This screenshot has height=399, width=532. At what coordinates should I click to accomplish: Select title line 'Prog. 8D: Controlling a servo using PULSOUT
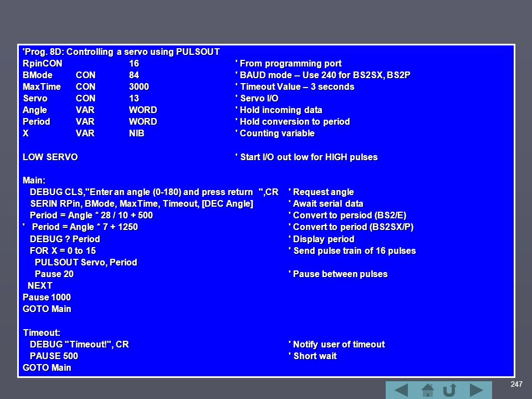[x=121, y=52]
